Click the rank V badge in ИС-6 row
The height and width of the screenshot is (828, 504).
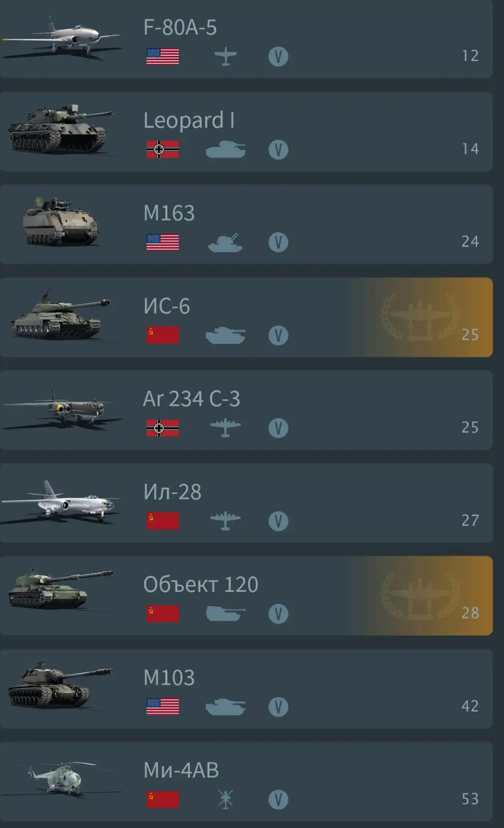point(278,335)
